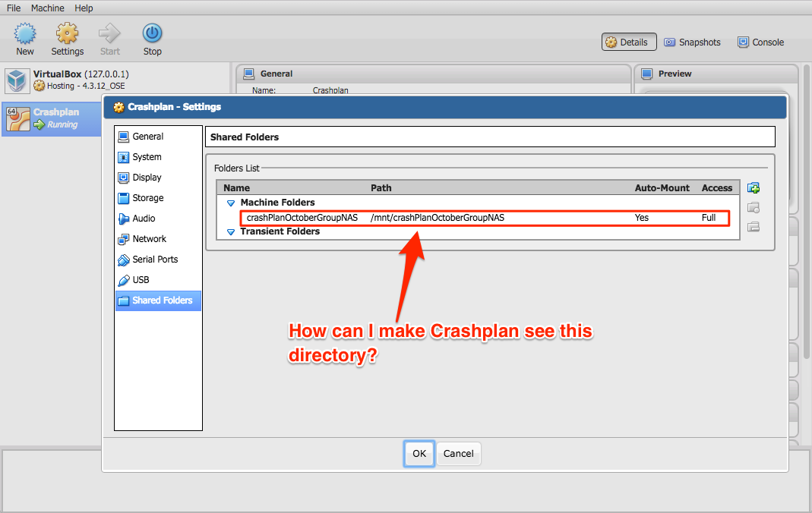Click the main window vertical scrollbar
The height and width of the screenshot is (513, 812).
pyautogui.click(x=807, y=212)
